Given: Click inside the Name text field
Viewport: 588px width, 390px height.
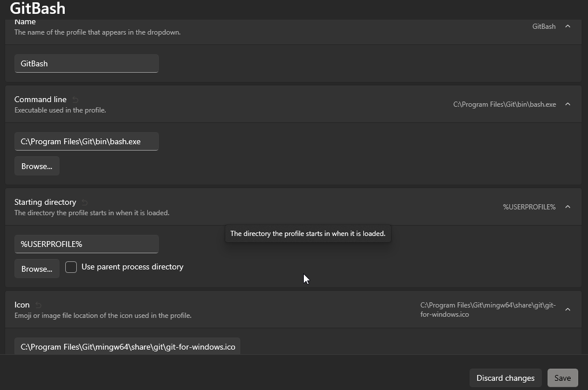Looking at the screenshot, I should point(86,63).
